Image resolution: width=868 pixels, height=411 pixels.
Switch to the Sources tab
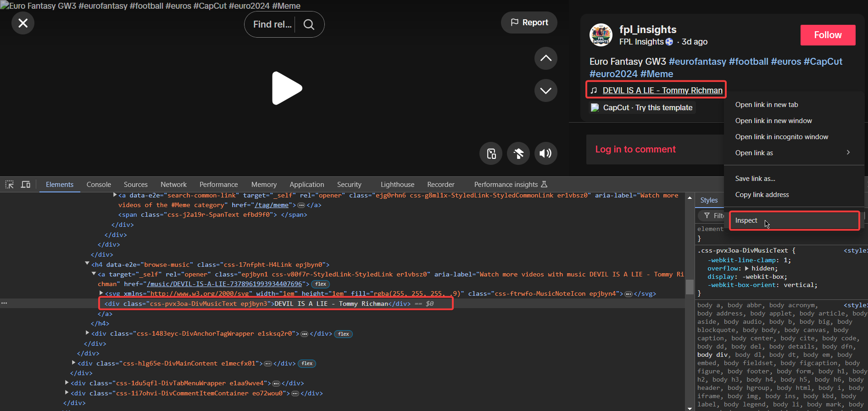[x=136, y=185]
